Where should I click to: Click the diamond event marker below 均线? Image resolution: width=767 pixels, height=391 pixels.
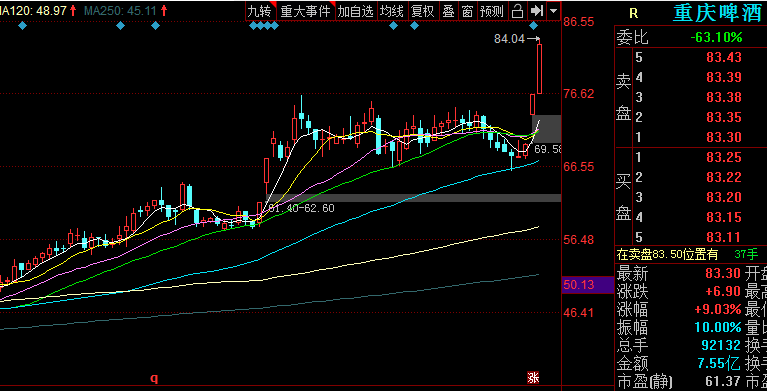click(x=393, y=25)
